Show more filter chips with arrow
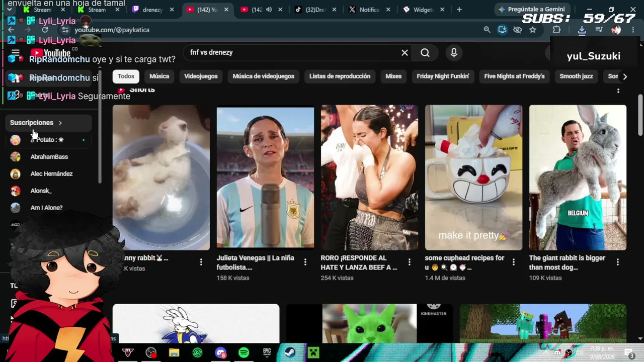This screenshot has height=362, width=644. pyautogui.click(x=625, y=76)
